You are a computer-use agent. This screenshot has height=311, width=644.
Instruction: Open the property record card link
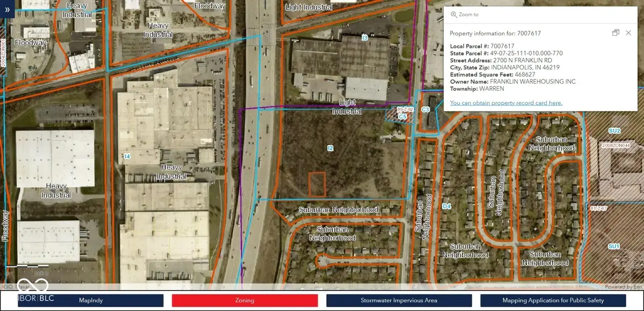pos(506,103)
